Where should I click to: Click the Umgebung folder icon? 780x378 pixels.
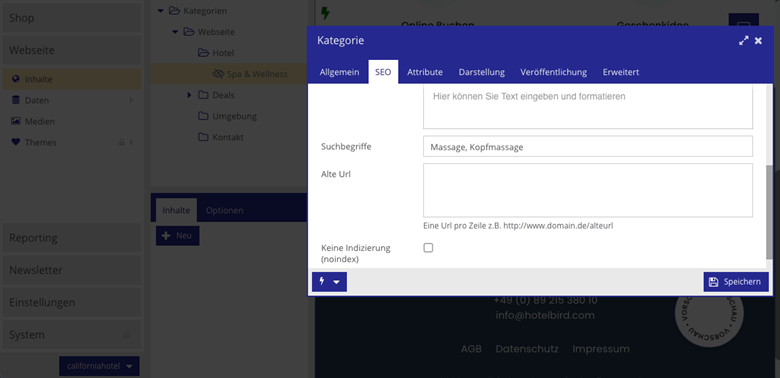click(203, 116)
